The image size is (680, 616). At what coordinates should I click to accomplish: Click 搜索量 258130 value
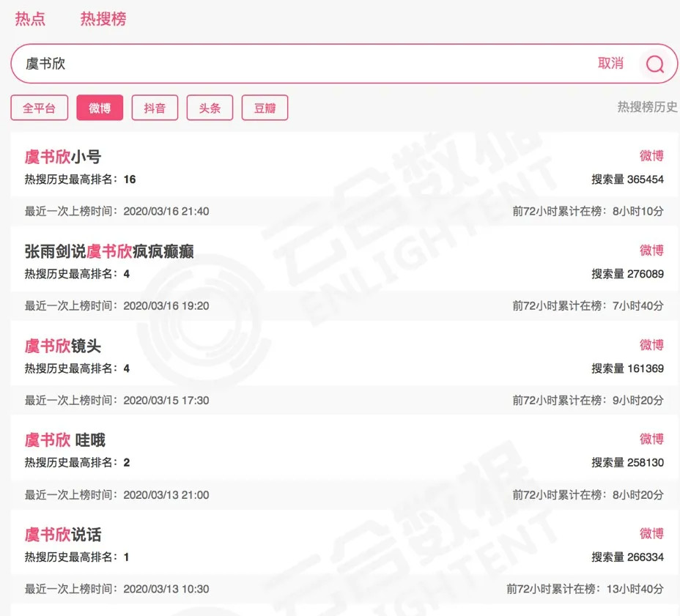[x=627, y=462]
